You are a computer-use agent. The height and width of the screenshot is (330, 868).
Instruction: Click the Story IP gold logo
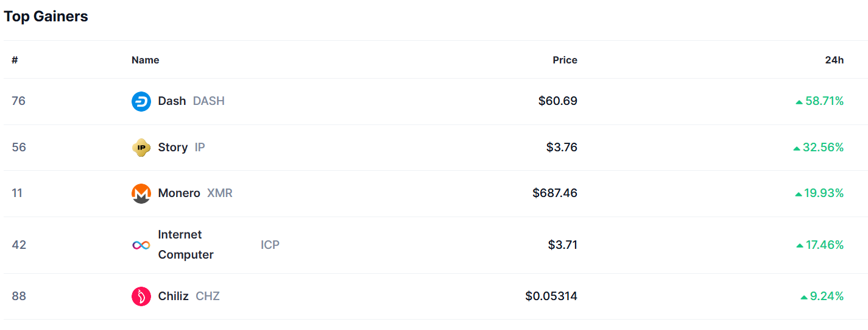tap(141, 148)
